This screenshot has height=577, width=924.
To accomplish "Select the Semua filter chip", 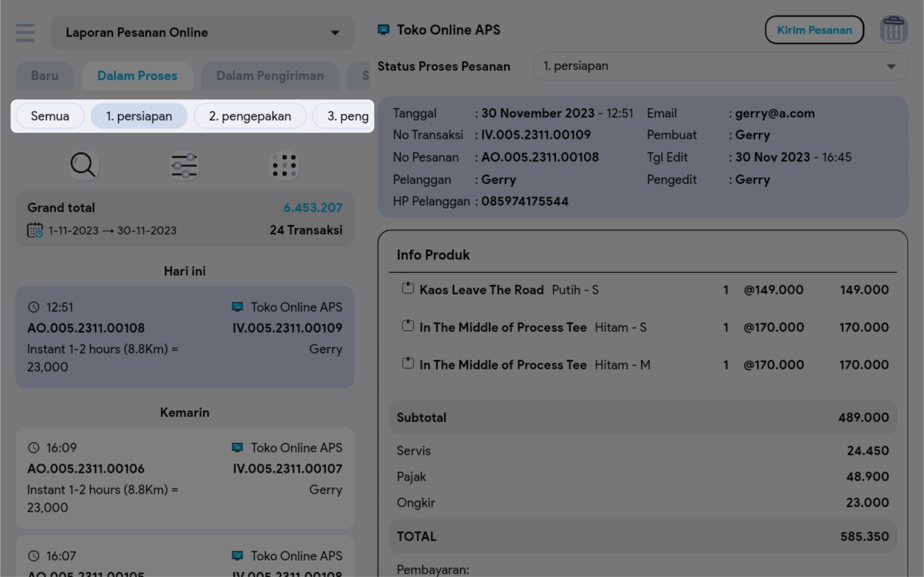I will [50, 116].
